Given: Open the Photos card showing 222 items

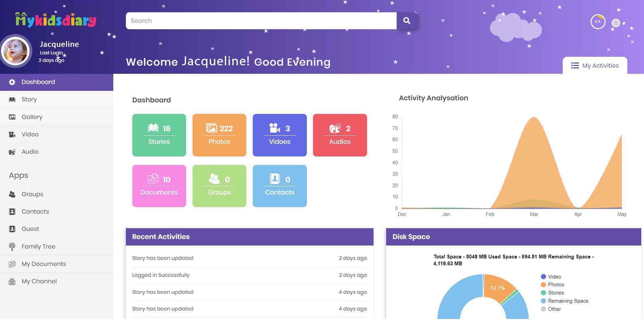Looking at the screenshot, I should tap(219, 135).
